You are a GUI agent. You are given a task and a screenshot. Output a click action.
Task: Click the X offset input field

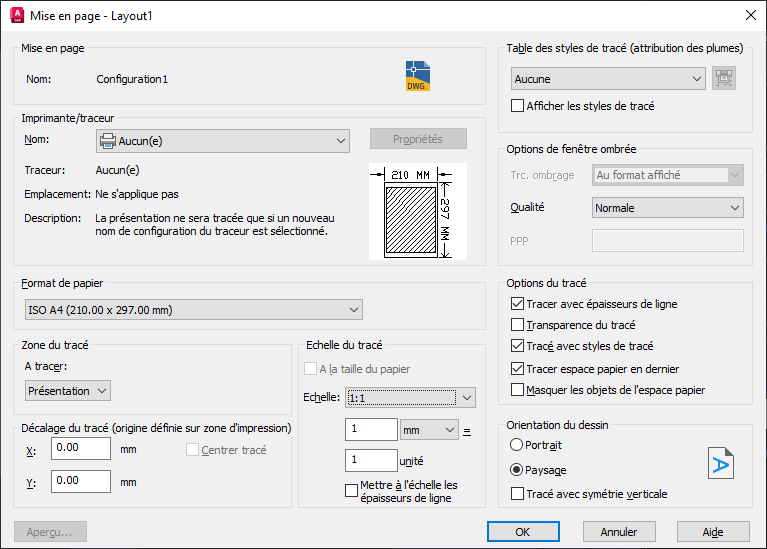point(81,448)
